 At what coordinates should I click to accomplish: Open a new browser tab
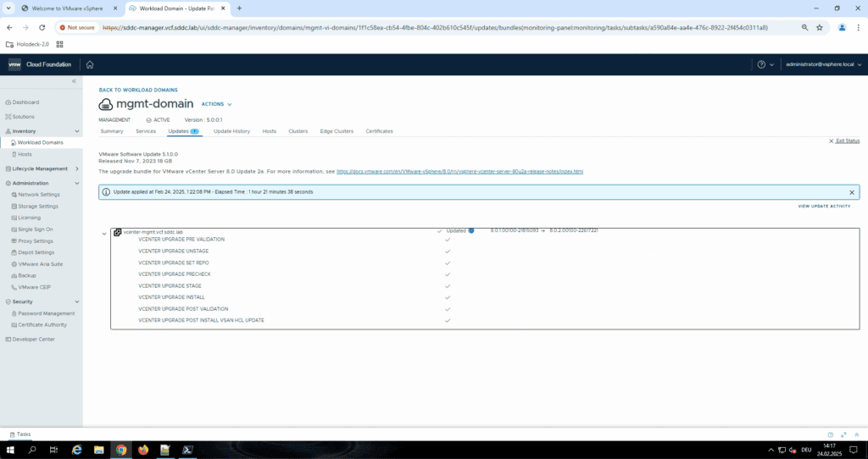point(239,8)
